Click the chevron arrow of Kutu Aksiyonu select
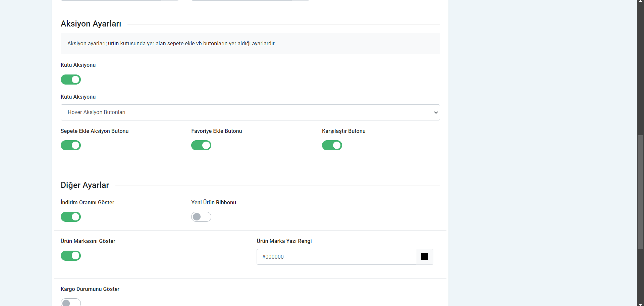Viewport: 644px width, 306px height. (436, 113)
